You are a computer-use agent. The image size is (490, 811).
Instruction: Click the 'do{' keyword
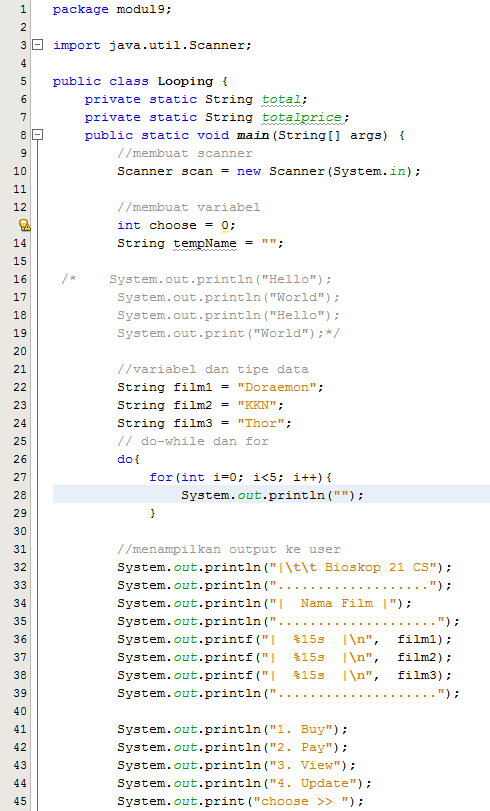point(129,459)
